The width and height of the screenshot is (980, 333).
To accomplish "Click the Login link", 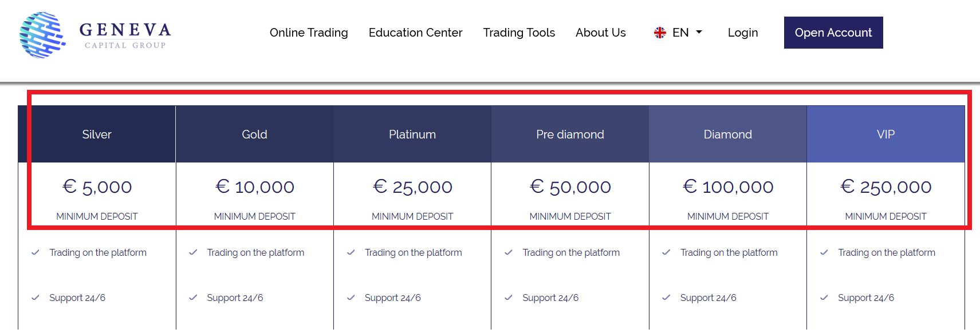I will 743,33.
